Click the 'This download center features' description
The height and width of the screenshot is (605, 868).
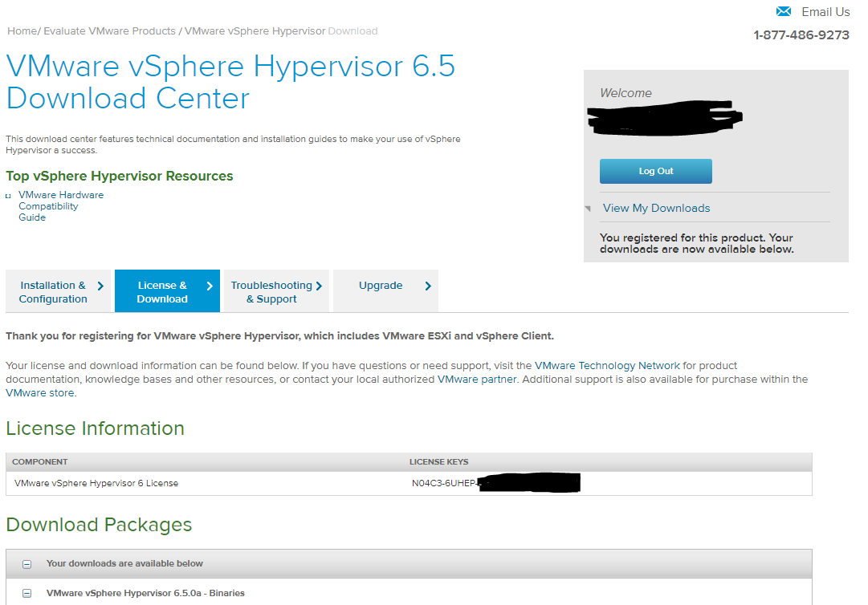(x=233, y=144)
